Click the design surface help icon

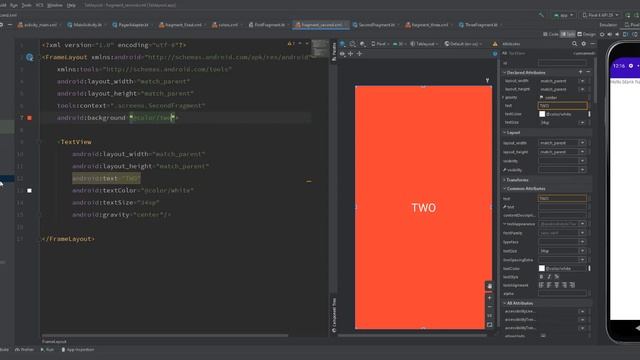495,54
